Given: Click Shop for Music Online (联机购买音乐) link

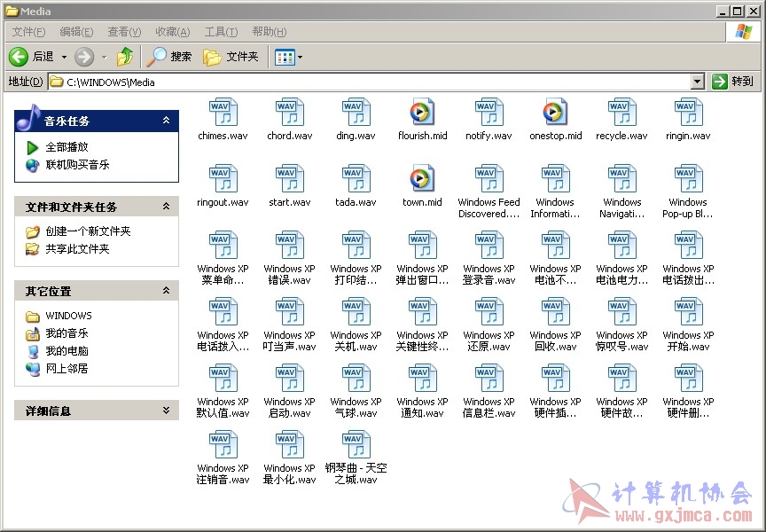Looking at the screenshot, I should (77, 165).
